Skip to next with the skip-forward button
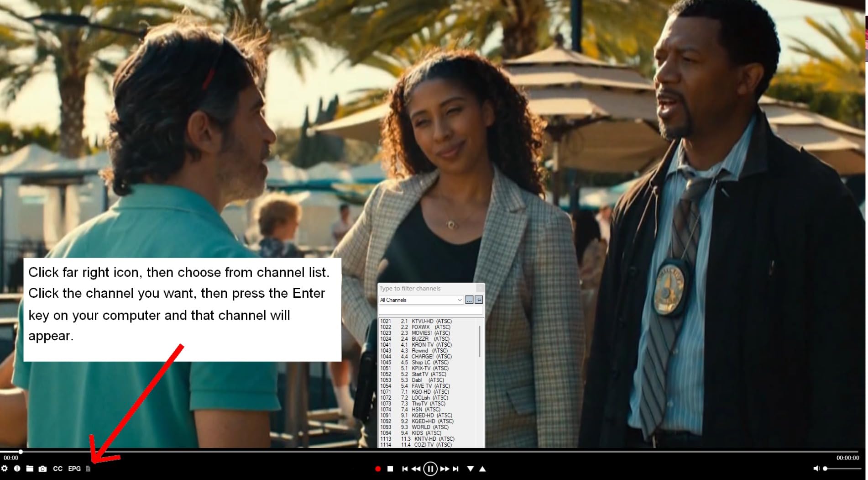 pos(455,469)
